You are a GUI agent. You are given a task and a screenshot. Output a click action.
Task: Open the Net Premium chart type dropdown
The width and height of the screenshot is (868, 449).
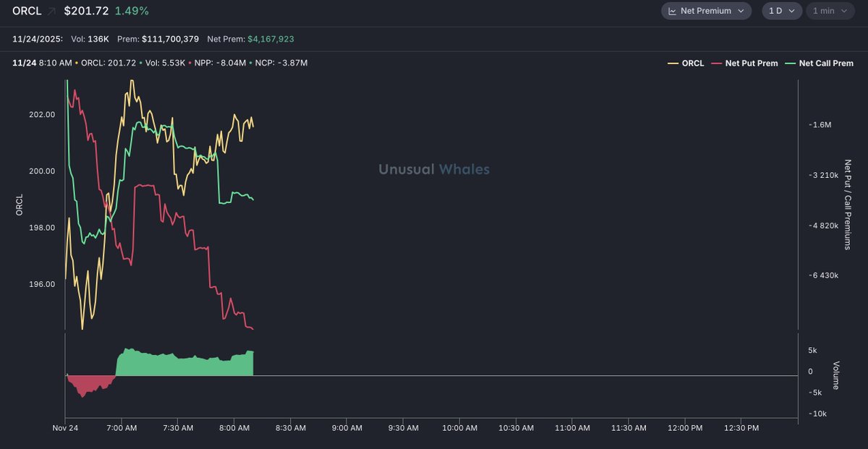click(x=706, y=11)
